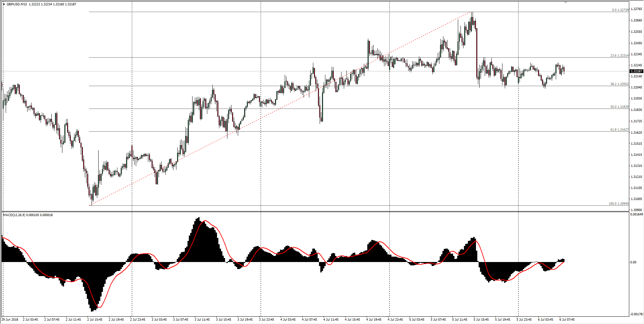
Task: Select the 61.8 Fibonacci level label
Action: [x=619, y=130]
